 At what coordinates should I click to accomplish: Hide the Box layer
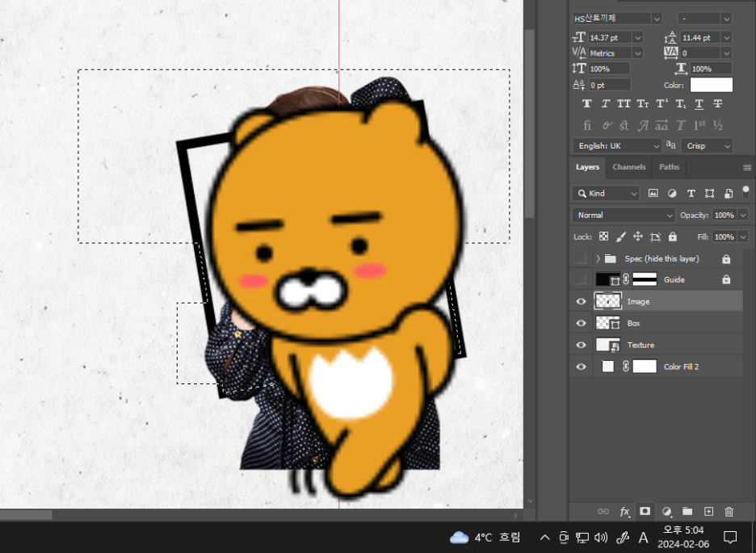pyautogui.click(x=581, y=323)
